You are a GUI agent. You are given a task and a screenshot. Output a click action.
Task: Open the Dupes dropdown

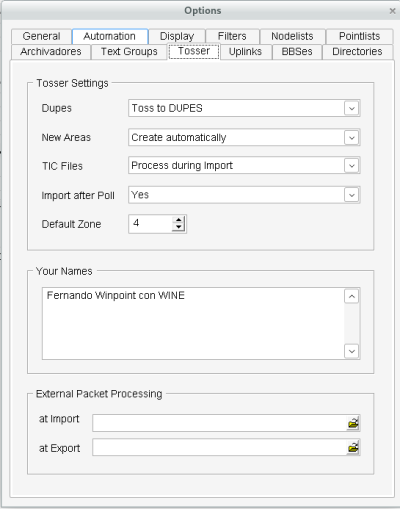352,108
